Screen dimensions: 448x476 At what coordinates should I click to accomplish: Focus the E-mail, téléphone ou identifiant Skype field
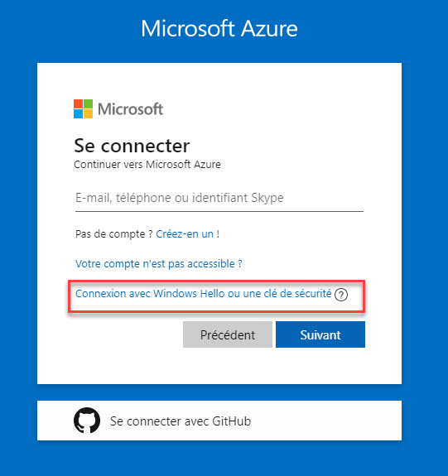[x=219, y=198]
